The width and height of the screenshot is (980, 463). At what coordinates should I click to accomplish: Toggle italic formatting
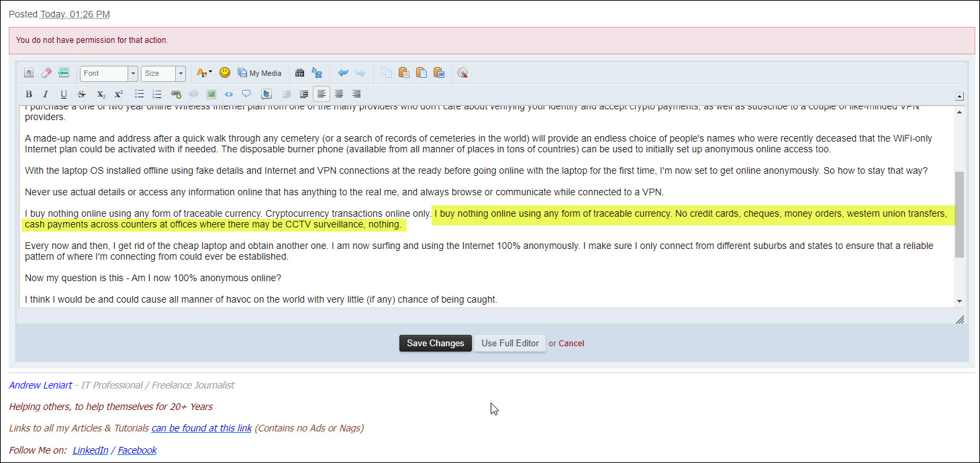pyautogui.click(x=46, y=94)
